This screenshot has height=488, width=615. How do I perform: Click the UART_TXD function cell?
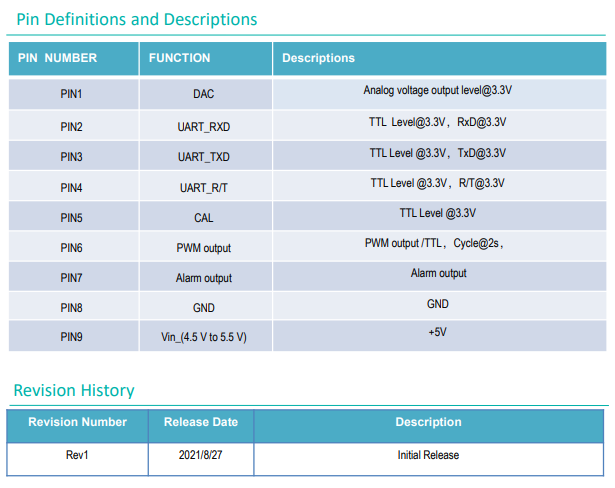204,157
